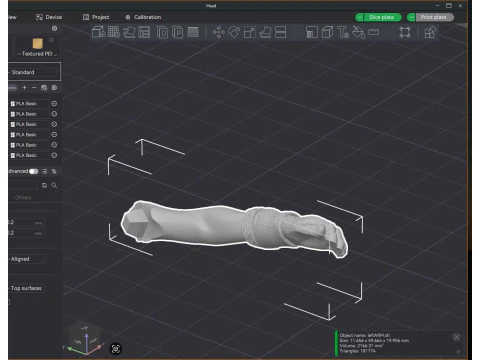Screen dimensions: 480x360
Task: Expand the Print plate options arrow
Action: pyautogui.click(x=411, y=17)
